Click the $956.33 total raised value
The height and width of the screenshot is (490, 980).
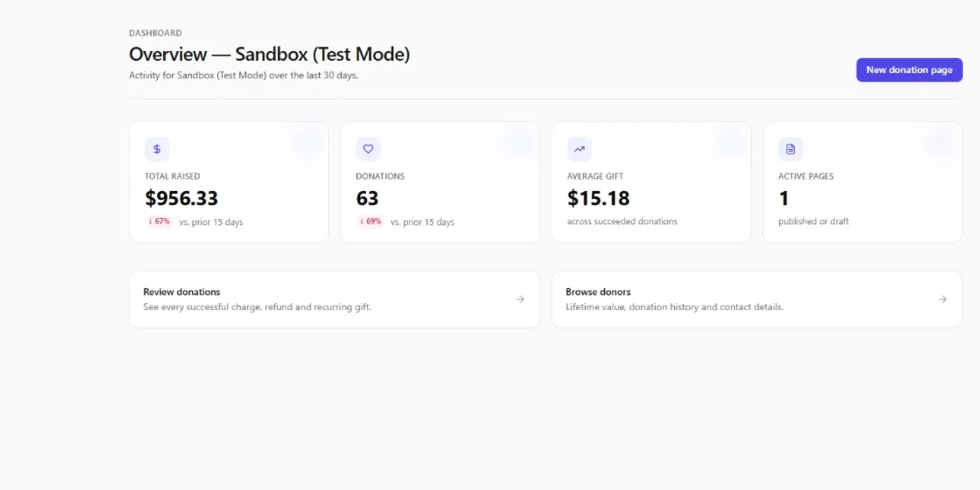[181, 198]
